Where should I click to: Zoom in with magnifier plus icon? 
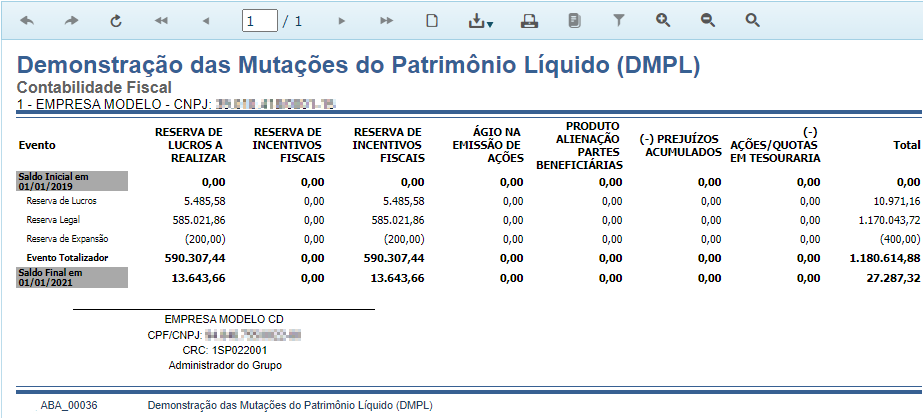coord(663,21)
